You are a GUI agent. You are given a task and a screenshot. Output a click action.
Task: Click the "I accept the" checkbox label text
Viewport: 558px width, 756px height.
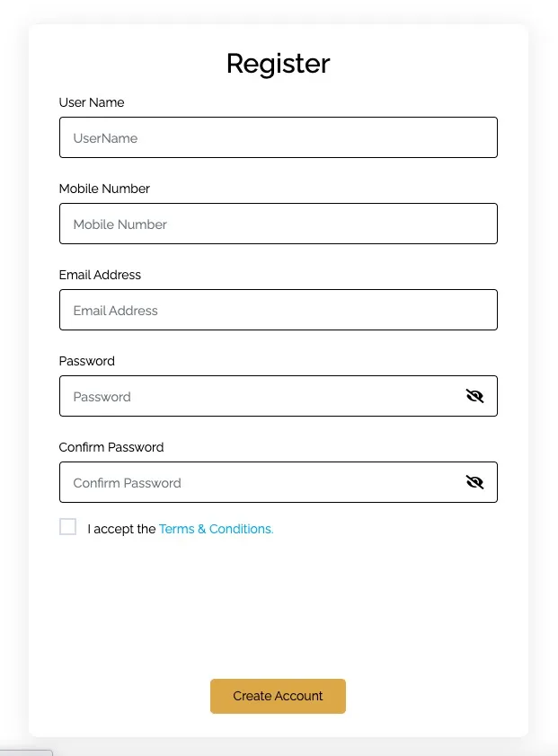coord(121,529)
